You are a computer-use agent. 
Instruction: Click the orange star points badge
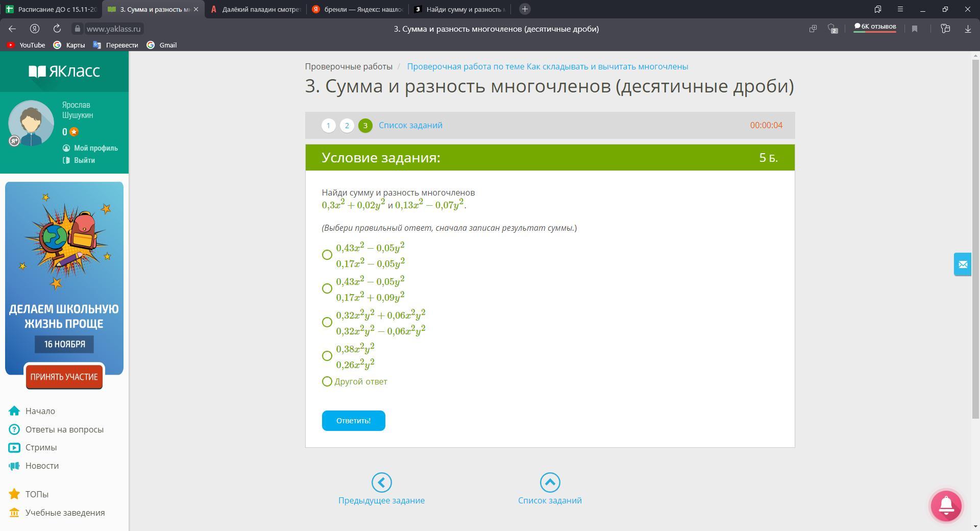(74, 132)
